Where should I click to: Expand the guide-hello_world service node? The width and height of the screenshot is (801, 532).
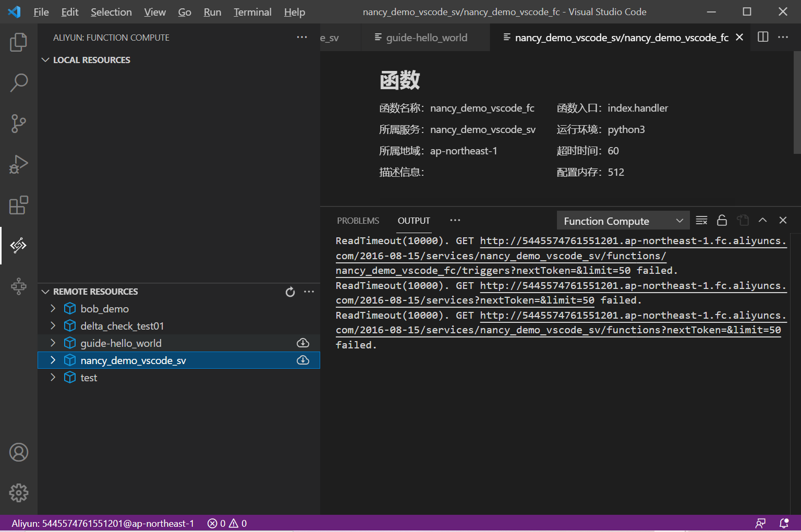point(53,343)
